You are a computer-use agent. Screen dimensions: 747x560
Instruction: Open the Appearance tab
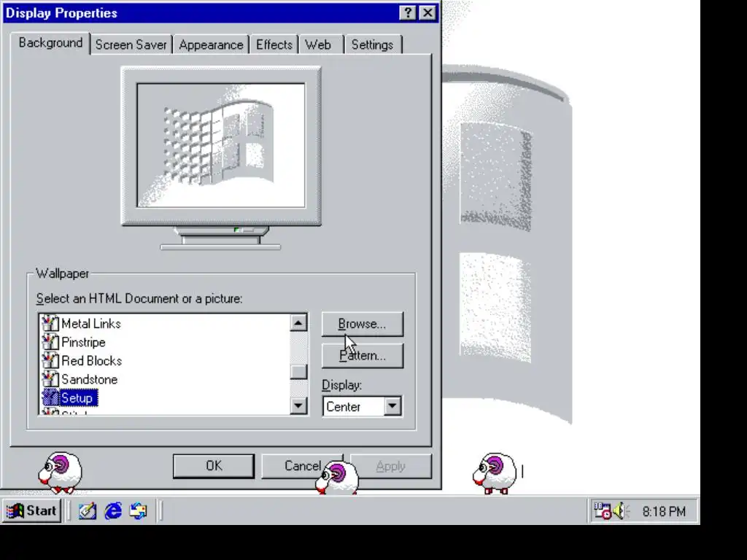(x=211, y=44)
